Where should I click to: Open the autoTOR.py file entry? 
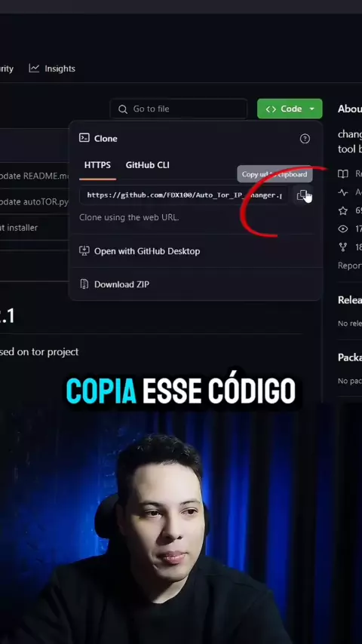[x=35, y=202]
